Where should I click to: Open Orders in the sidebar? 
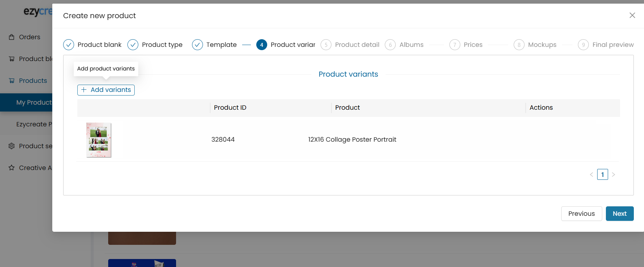coord(29,37)
